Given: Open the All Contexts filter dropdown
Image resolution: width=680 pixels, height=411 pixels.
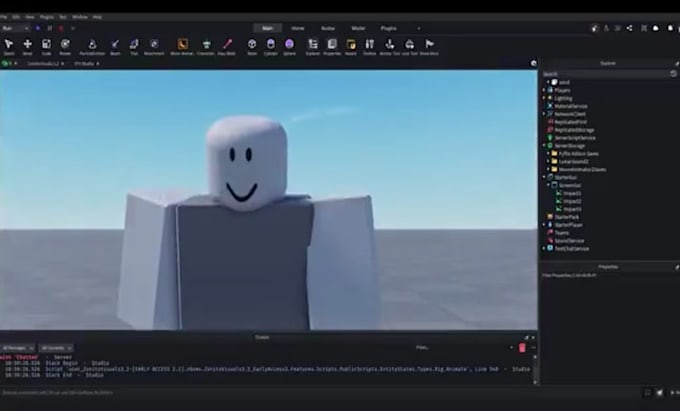Looking at the screenshot, I should 56,348.
